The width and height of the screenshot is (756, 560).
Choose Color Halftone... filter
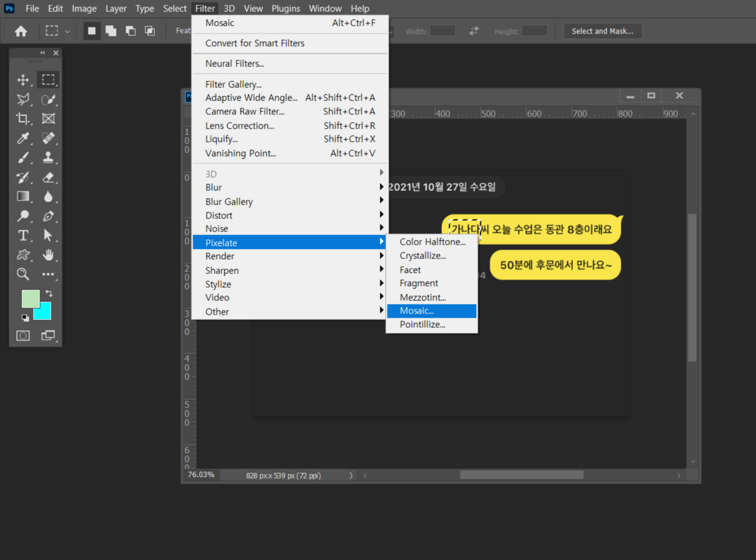[x=432, y=242]
